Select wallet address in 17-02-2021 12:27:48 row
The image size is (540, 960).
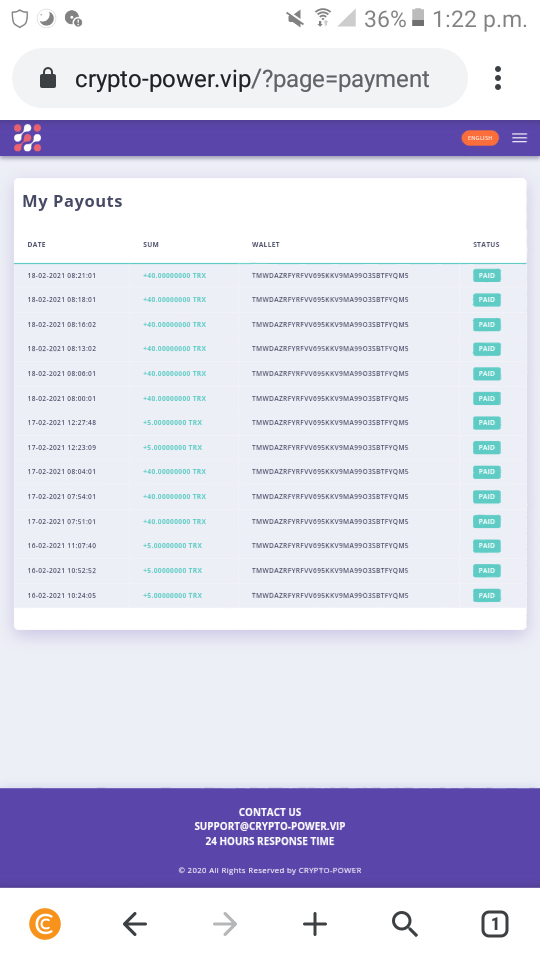[330, 422]
